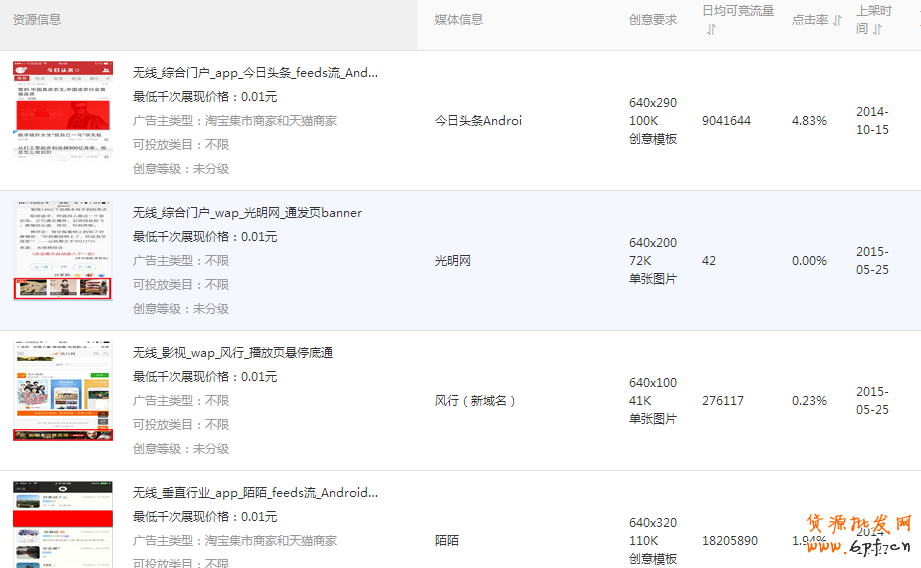Select the 光明网 media name

452,261
